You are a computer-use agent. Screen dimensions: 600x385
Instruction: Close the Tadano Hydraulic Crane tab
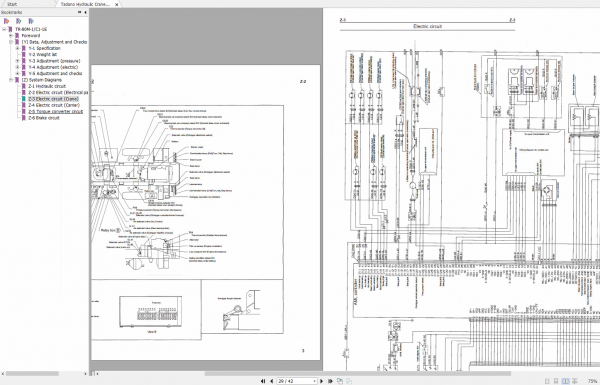tap(117, 4)
